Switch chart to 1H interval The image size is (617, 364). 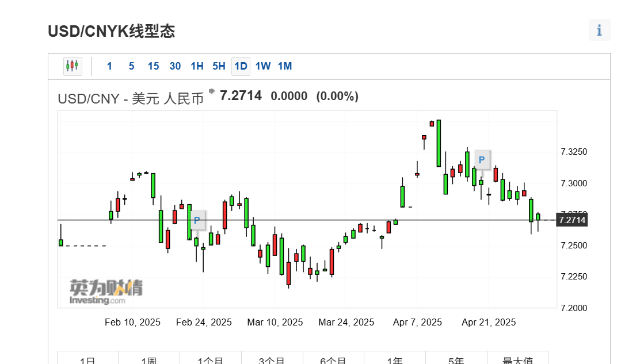[197, 66]
